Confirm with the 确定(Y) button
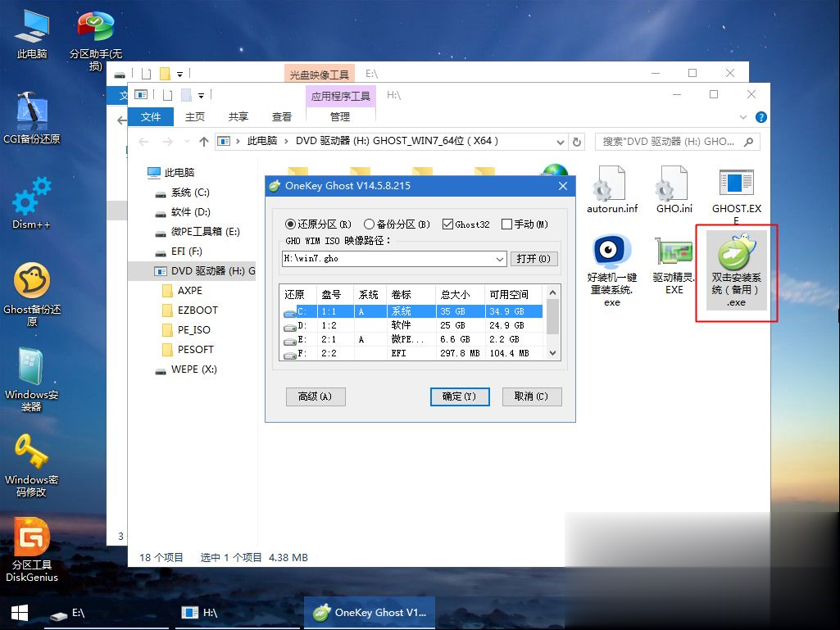 (460, 397)
